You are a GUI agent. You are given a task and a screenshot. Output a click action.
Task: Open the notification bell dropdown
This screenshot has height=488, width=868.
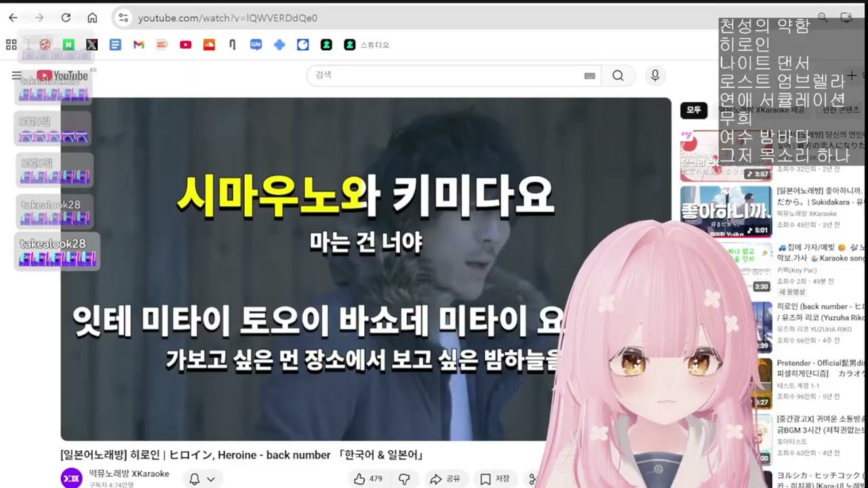click(202, 479)
